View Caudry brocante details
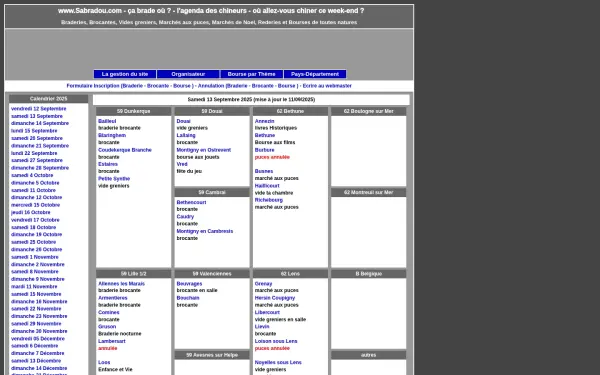This screenshot has width=600, height=375. pos(185,217)
